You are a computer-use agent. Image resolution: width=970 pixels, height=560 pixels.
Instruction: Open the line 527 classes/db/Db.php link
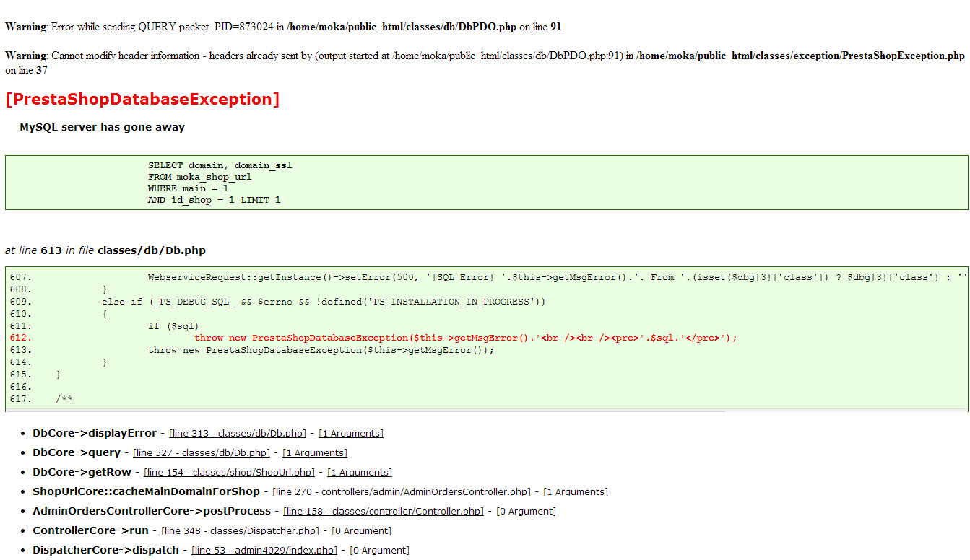click(202, 453)
